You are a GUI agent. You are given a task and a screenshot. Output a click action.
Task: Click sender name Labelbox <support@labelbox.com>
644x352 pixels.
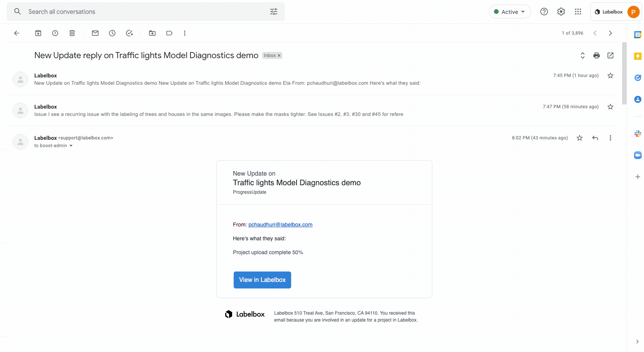pyautogui.click(x=74, y=138)
